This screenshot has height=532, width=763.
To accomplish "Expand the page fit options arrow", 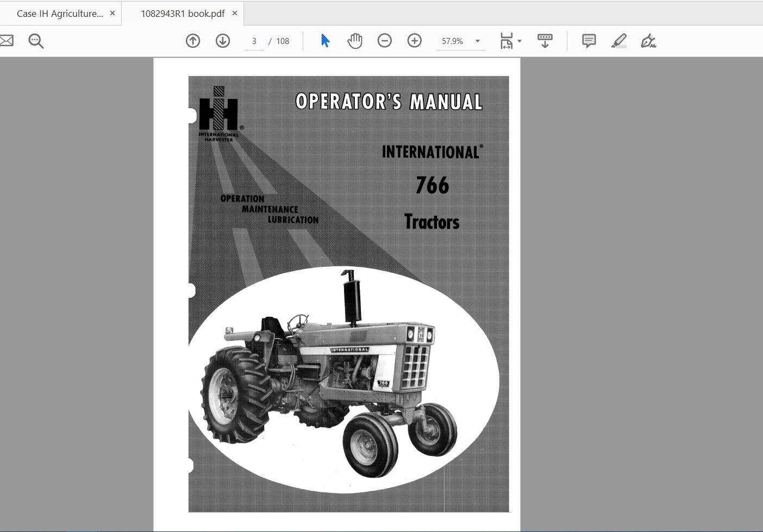I will [520, 41].
